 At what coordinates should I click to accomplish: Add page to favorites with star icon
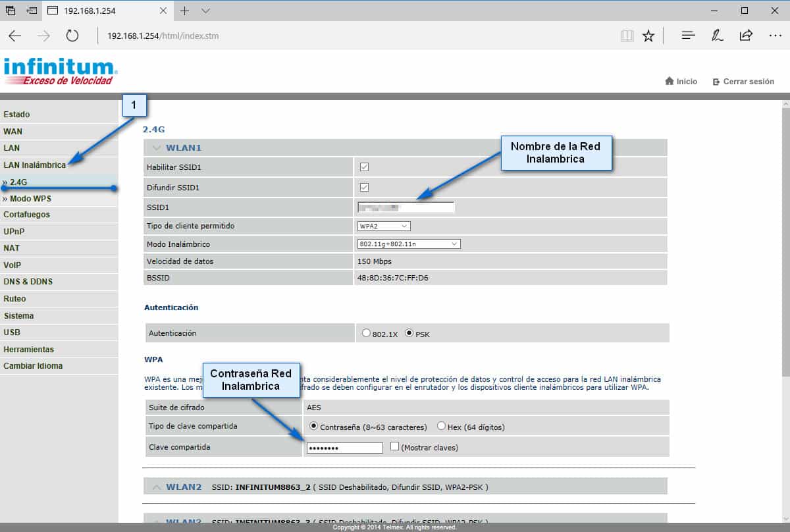[648, 36]
